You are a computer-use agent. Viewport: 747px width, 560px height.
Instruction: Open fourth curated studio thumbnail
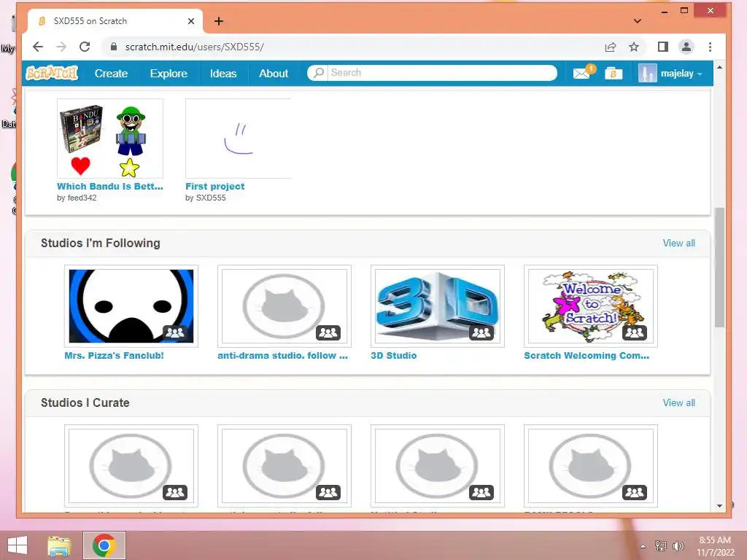tap(591, 466)
